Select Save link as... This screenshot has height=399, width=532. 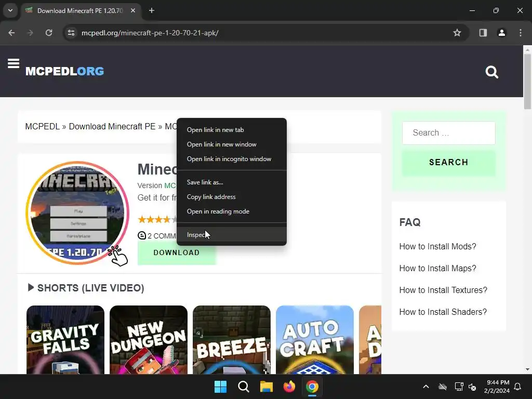[x=231, y=182]
